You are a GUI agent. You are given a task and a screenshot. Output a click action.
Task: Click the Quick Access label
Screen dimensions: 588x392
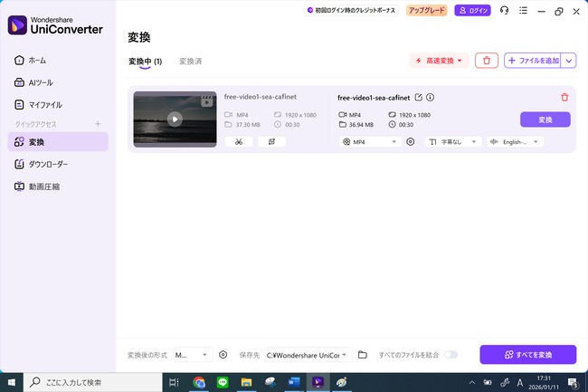[35, 124]
